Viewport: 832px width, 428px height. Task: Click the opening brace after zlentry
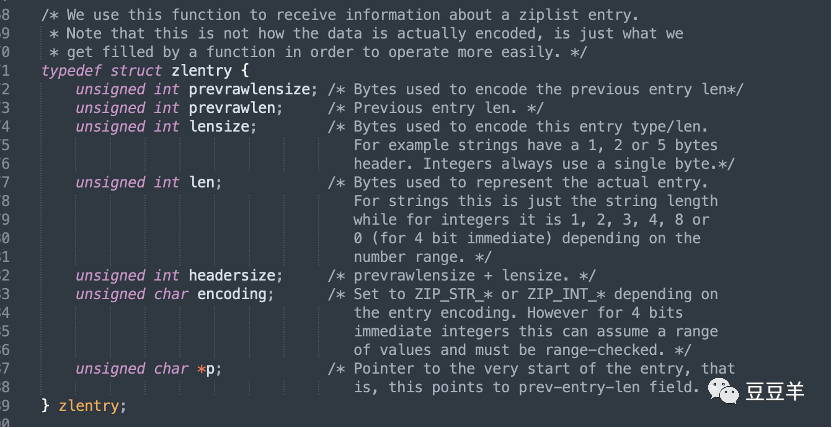(238, 71)
